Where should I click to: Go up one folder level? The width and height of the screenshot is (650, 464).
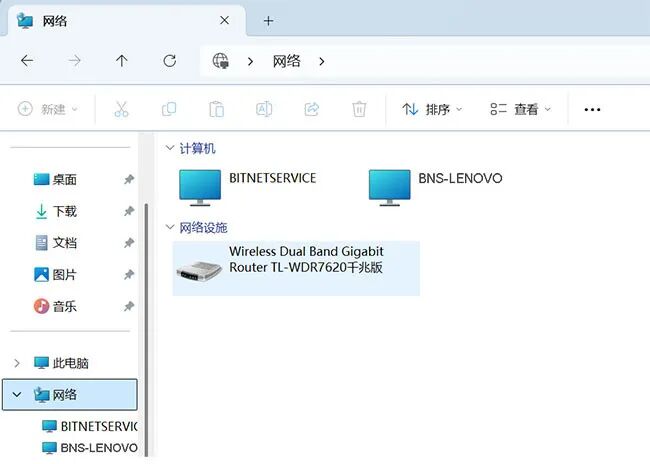coord(121,61)
